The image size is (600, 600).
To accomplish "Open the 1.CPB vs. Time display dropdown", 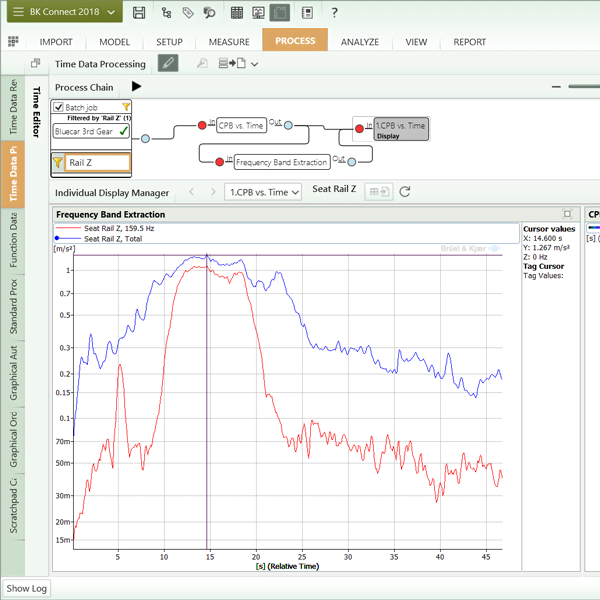I will pos(264,192).
